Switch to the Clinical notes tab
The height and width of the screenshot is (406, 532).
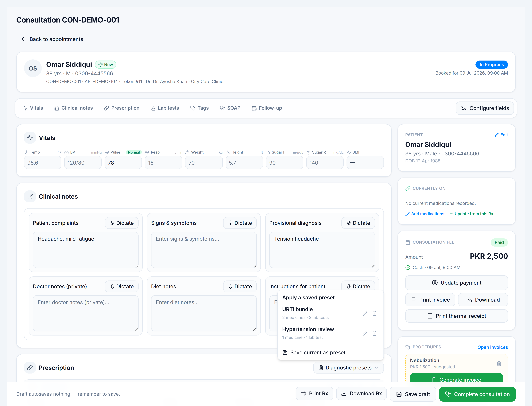click(x=74, y=108)
